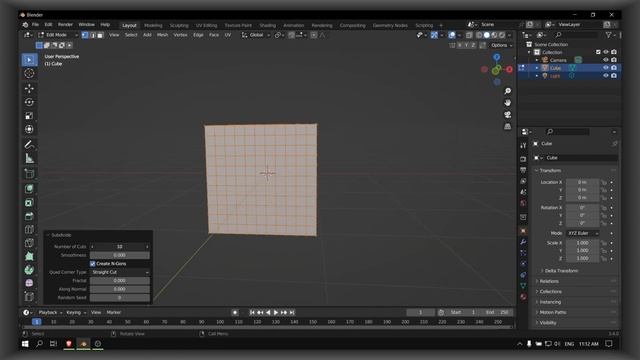Viewport: 640px width, 360px height.
Task: Open the Modifiers wrench properties tab
Action: 523,242
